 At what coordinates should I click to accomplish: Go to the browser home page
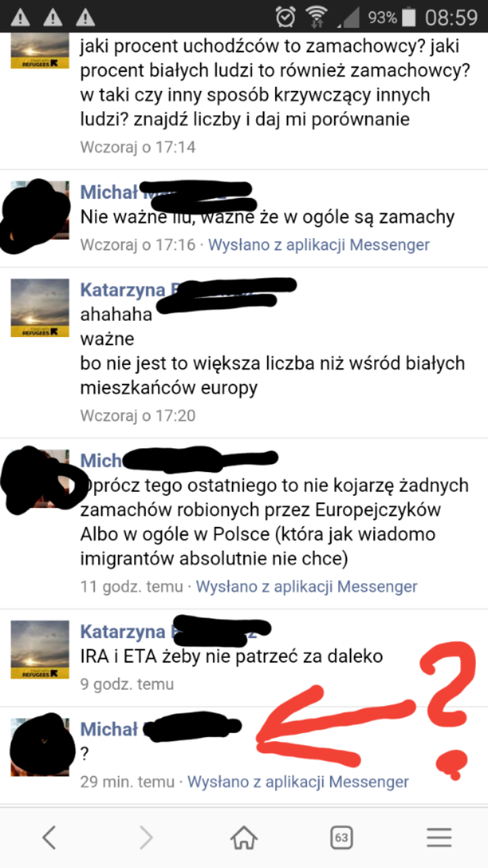pyautogui.click(x=244, y=838)
